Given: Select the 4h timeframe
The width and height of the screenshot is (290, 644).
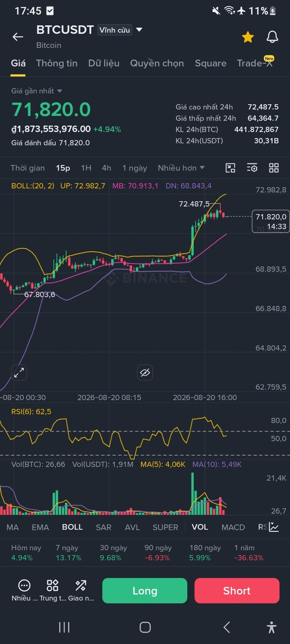Looking at the screenshot, I should (x=106, y=168).
